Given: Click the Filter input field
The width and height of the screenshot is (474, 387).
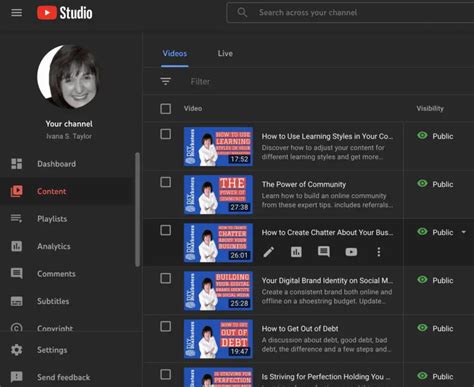Looking at the screenshot, I should pos(200,82).
